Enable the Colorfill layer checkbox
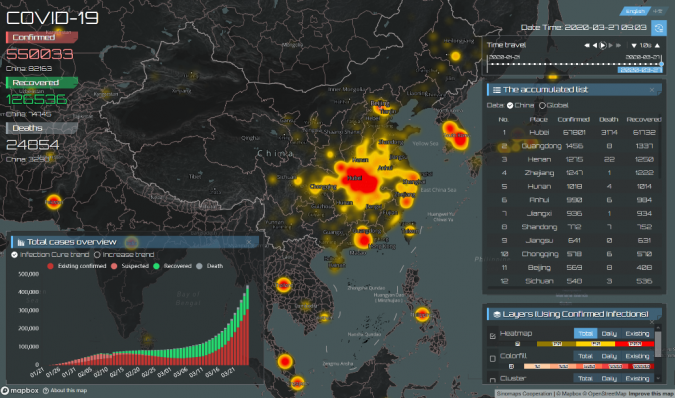Viewport: 675px width, 398px height. point(493,358)
